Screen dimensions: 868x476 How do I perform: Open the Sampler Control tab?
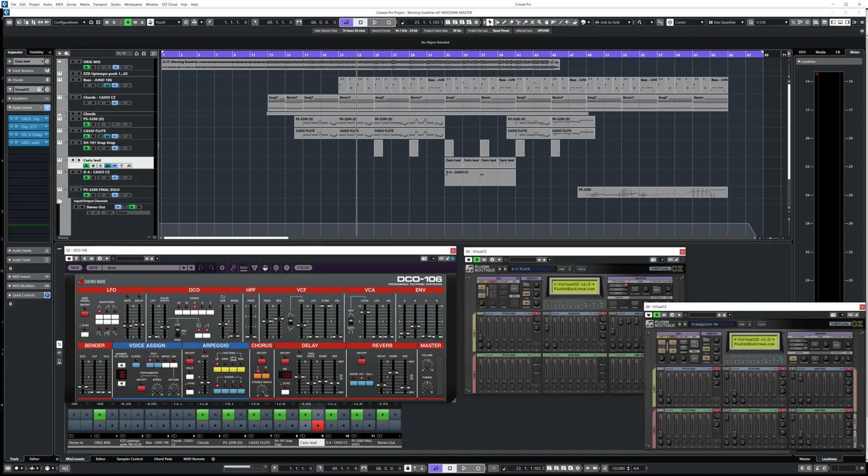(130, 459)
